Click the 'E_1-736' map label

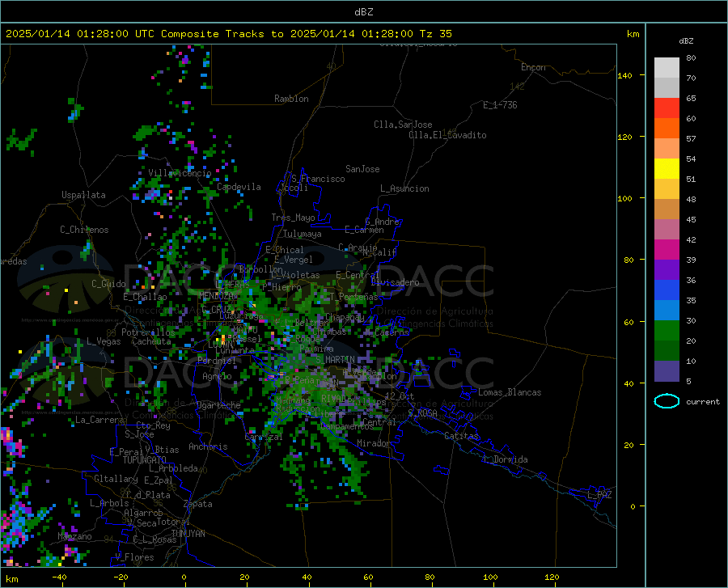point(500,105)
